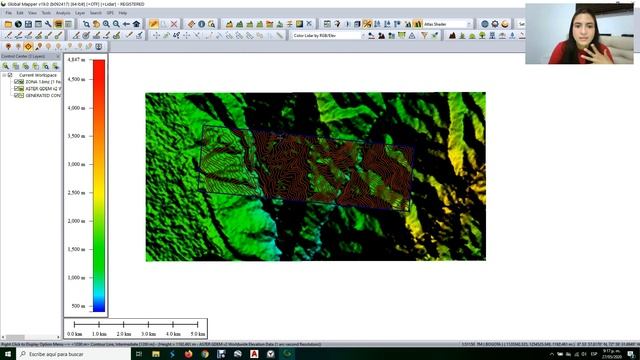
Task: Select the highlighted orange GPS diamond icon
Action: click(x=28, y=47)
